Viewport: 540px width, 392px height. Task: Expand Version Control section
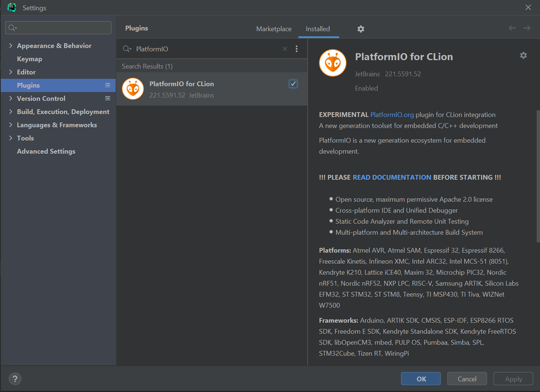click(x=11, y=98)
